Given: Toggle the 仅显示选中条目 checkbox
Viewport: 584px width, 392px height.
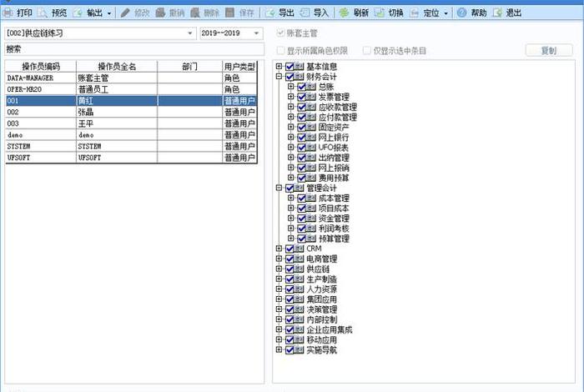Looking at the screenshot, I should tap(366, 50).
